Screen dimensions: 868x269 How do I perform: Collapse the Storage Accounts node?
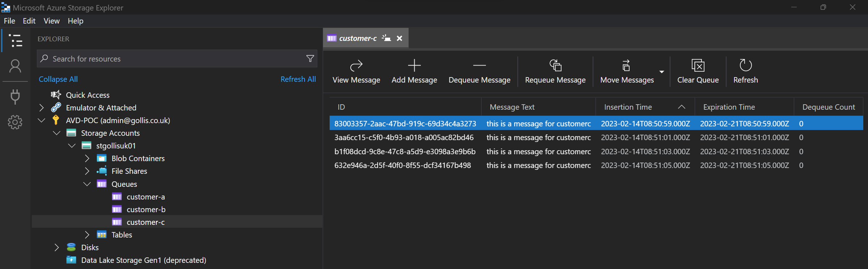point(56,133)
